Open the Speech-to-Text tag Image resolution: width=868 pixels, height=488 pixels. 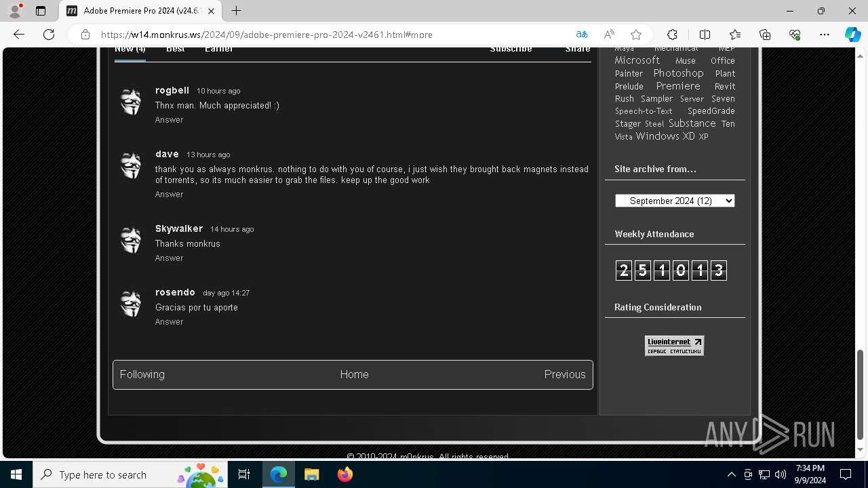tap(644, 111)
